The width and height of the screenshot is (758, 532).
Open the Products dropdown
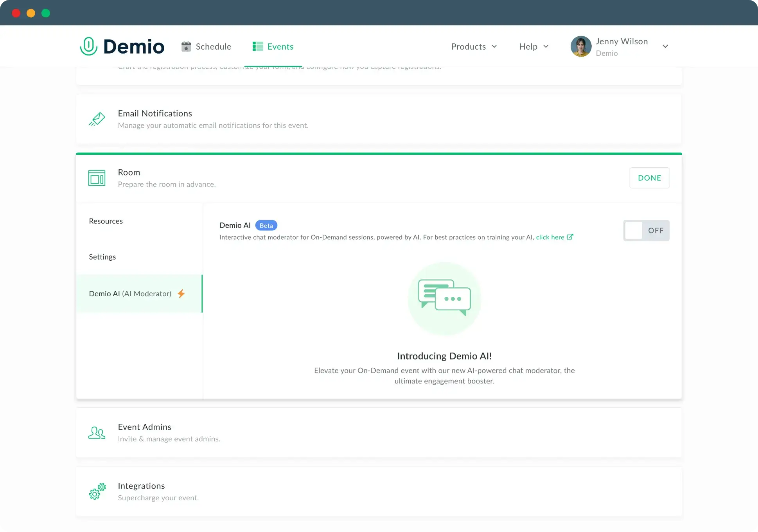click(474, 46)
